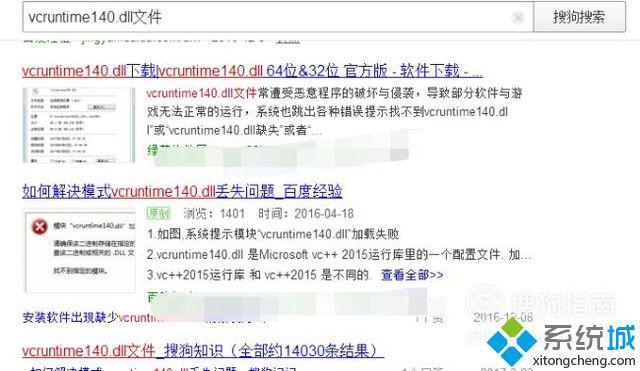This screenshot has width=640, height=371.
Task: Open 安装软件出现缺少vcrunti... result link
Action: [x=93, y=317]
